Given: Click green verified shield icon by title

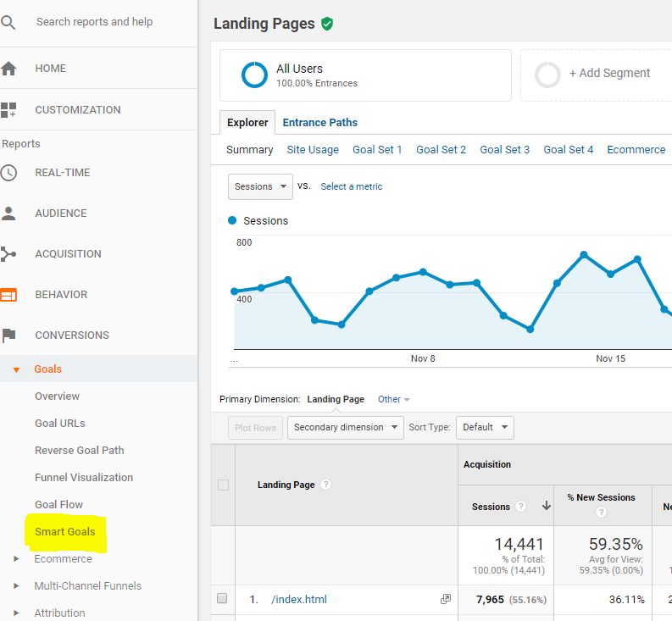Looking at the screenshot, I should (x=327, y=24).
